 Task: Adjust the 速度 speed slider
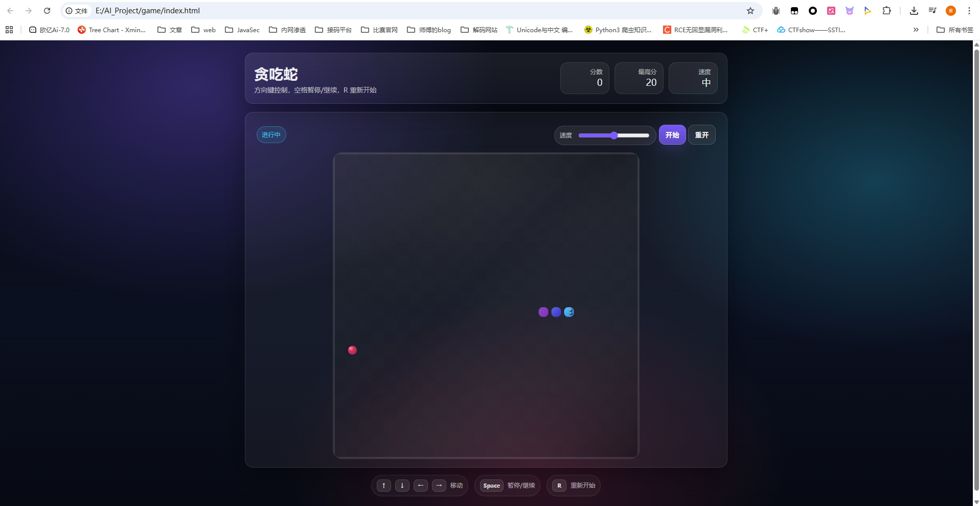tap(614, 135)
